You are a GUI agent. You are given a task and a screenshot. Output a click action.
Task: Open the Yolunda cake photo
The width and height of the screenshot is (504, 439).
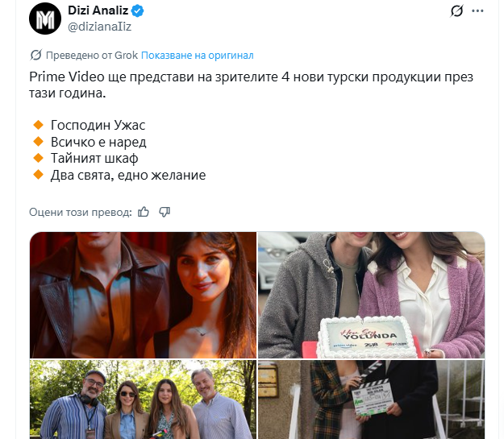coord(371,295)
